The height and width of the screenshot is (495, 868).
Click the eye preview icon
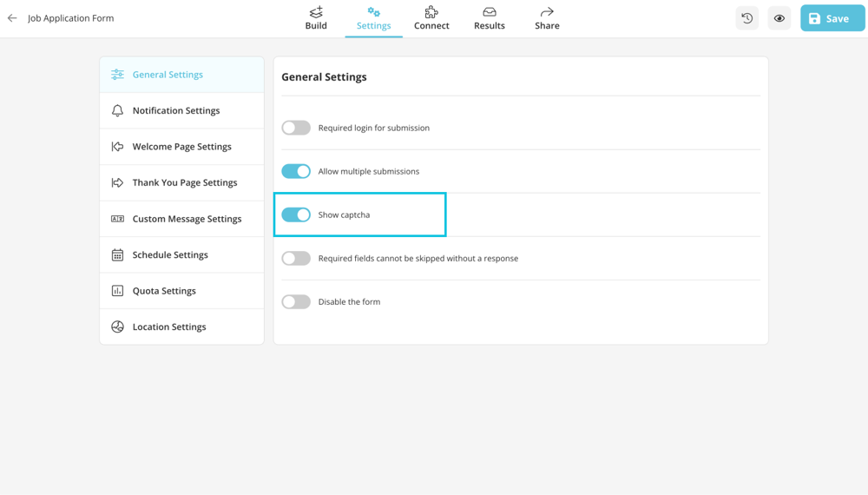779,18
